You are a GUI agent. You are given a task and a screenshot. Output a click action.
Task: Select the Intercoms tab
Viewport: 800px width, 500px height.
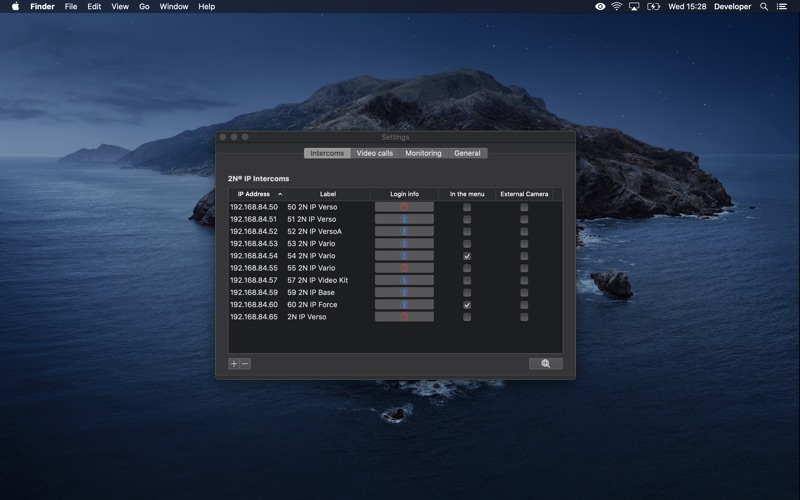pos(327,153)
